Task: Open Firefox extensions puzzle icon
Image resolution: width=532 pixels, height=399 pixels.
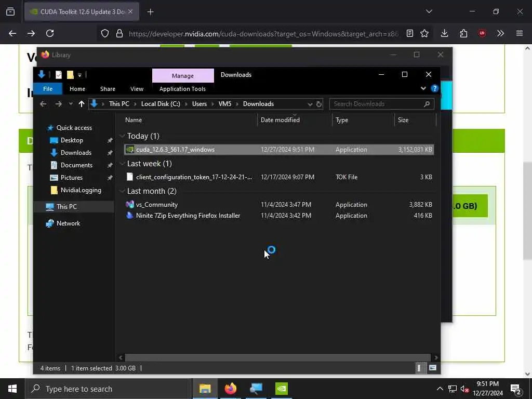Action: (463, 33)
